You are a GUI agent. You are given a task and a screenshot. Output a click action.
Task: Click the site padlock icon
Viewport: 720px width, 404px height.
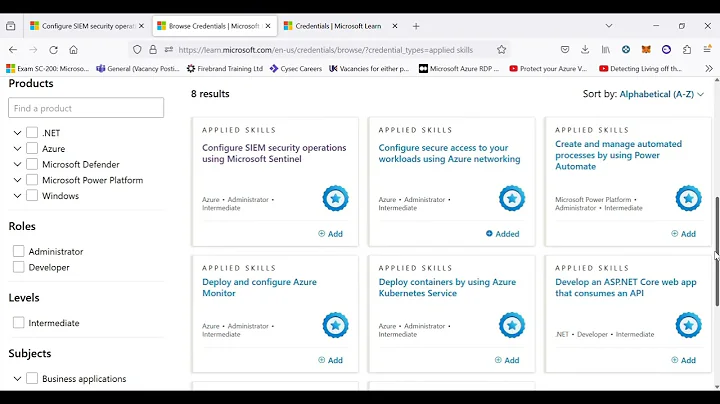(153, 50)
